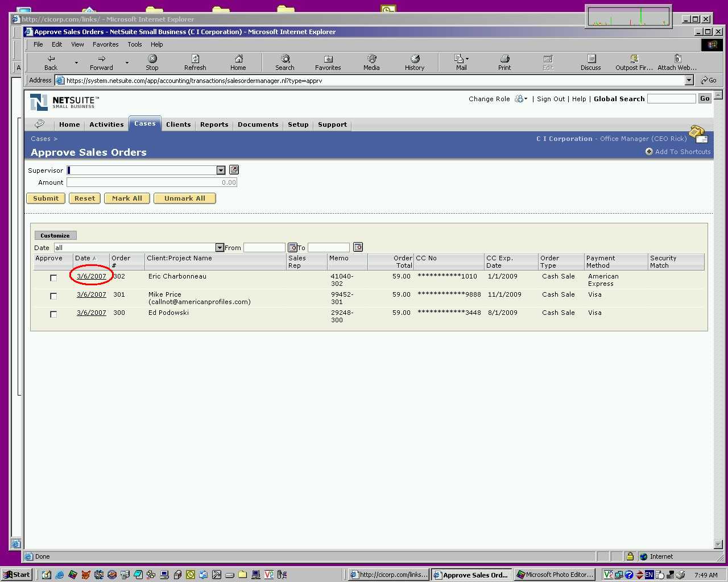728x582 pixels.
Task: Expand the Supervisor dropdown list
Action: click(221, 171)
